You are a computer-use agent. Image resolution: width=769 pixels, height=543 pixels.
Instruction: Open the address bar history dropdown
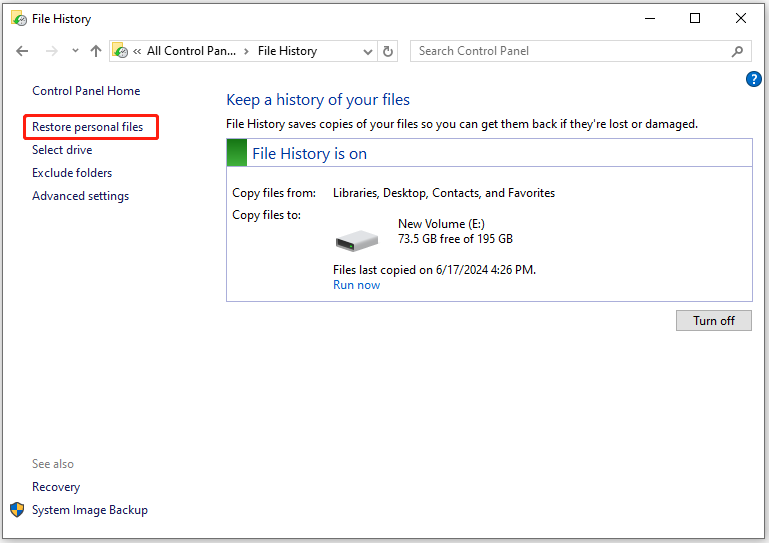(367, 52)
